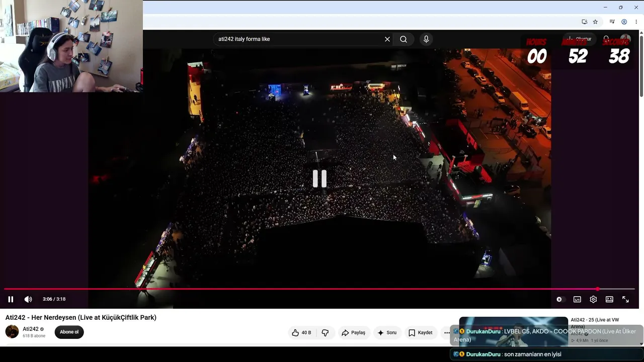Open the Chrome profile icon
This screenshot has width=644, height=362.
624,22
